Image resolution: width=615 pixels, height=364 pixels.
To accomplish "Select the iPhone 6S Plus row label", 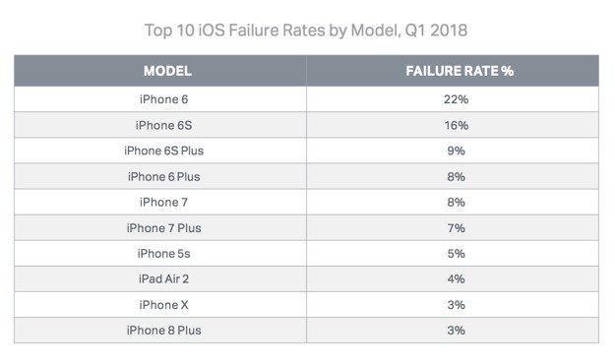I will click(x=164, y=151).
